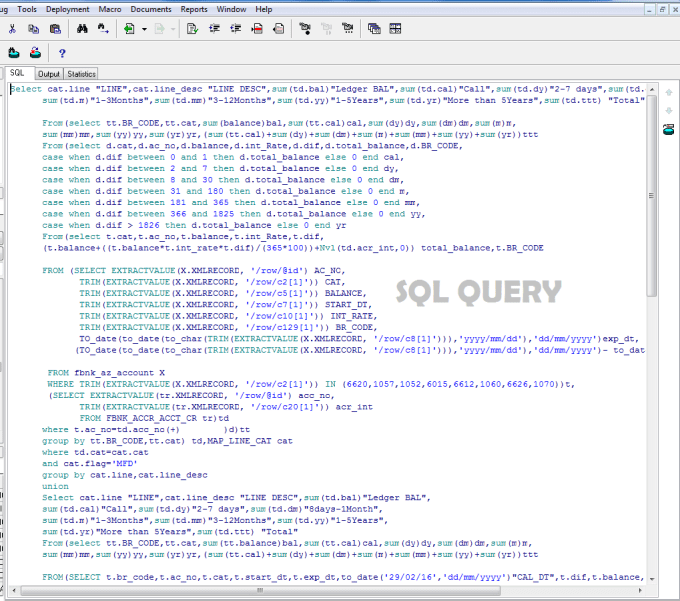Image resolution: width=680 pixels, height=601 pixels.
Task: Switch to the SQL tab
Action: point(17,73)
